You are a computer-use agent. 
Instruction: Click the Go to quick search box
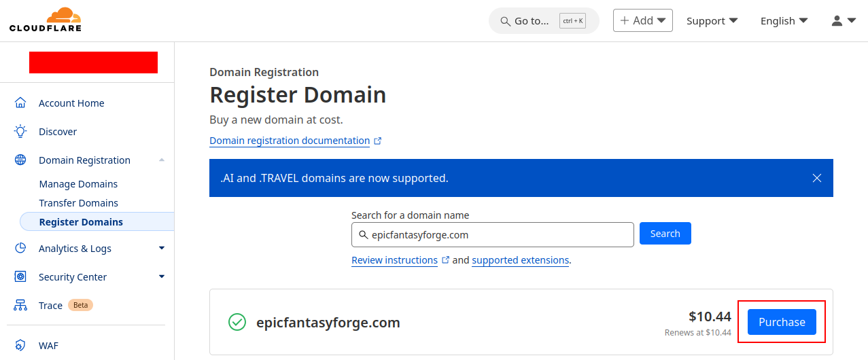[x=544, y=20]
